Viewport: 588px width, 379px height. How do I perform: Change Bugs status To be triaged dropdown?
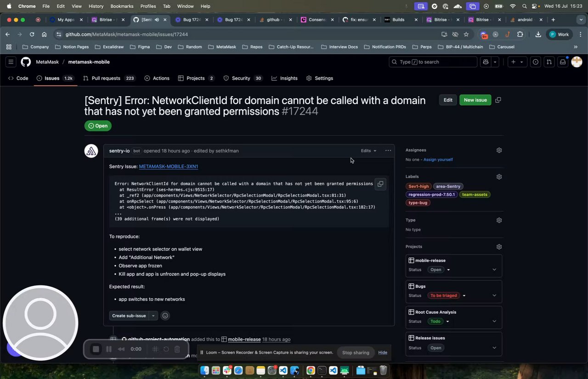coord(447,295)
